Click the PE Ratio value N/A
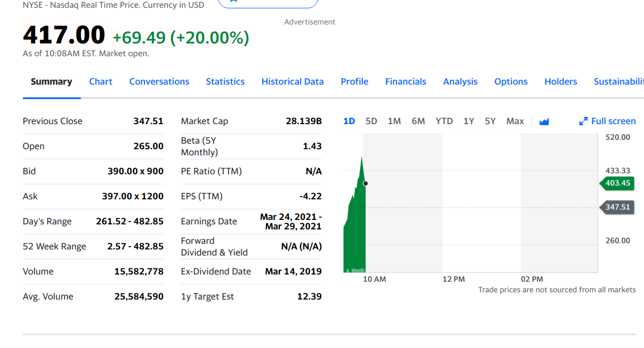Image resolution: width=644 pixels, height=348 pixels. (314, 171)
